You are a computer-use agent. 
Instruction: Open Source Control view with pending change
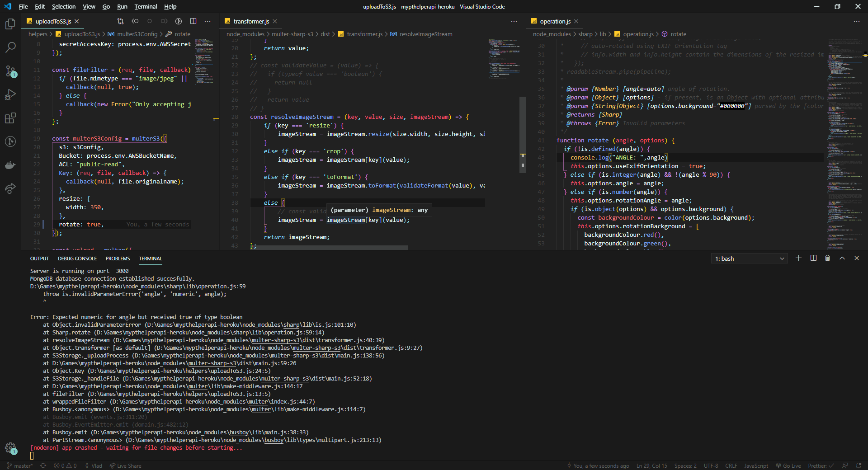coord(10,71)
